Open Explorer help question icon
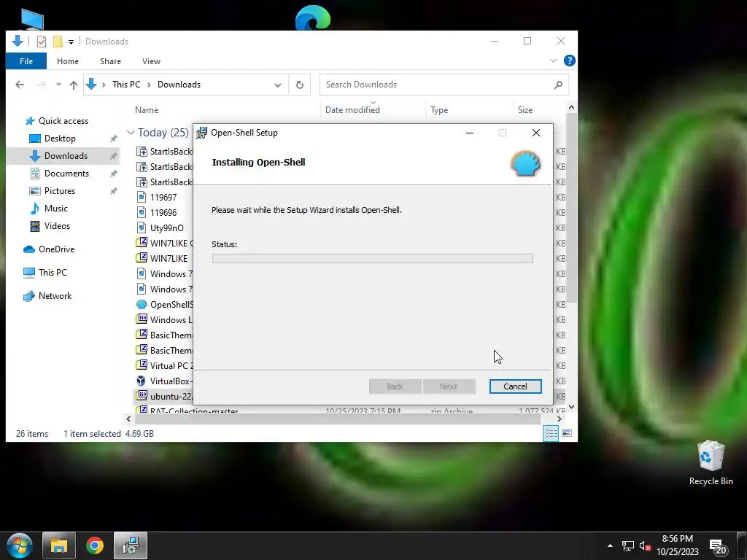747x560 pixels. pyautogui.click(x=569, y=61)
